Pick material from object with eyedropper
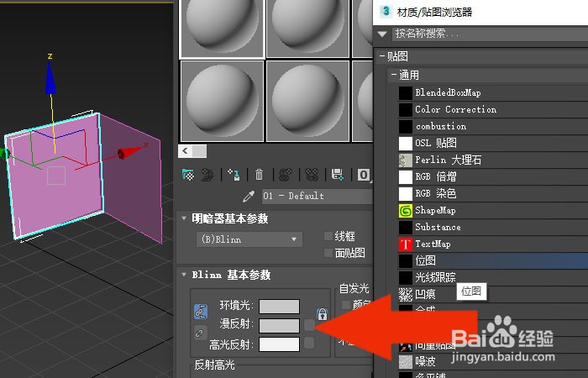The width and height of the screenshot is (588, 378). [x=249, y=196]
